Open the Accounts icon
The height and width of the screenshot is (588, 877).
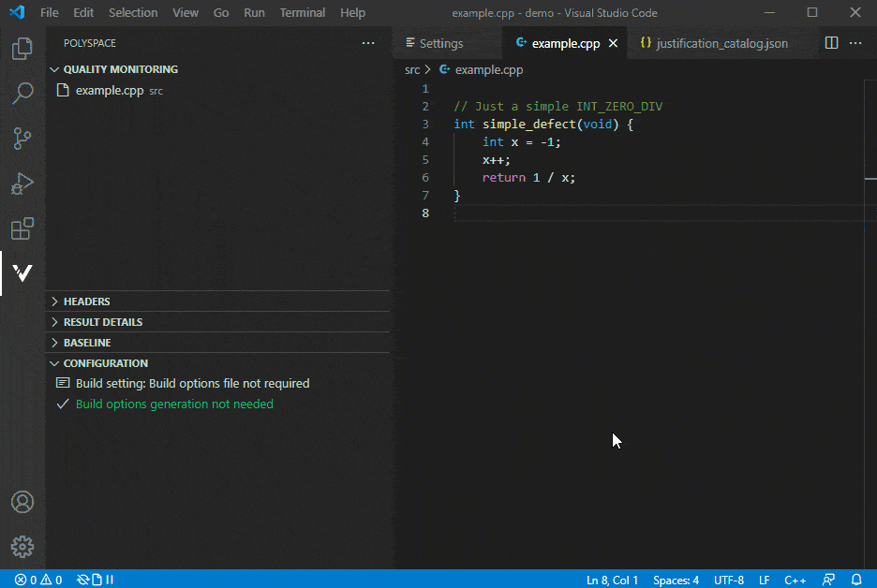tap(22, 502)
